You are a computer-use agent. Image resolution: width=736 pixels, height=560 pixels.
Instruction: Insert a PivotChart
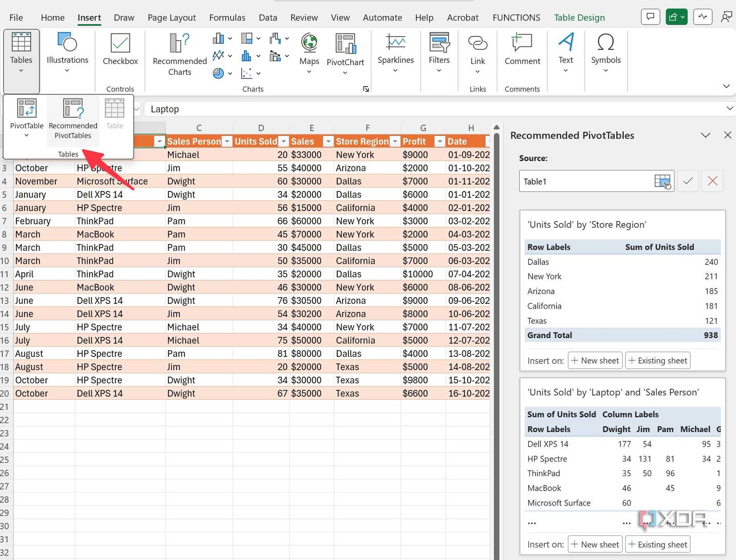pos(345,51)
